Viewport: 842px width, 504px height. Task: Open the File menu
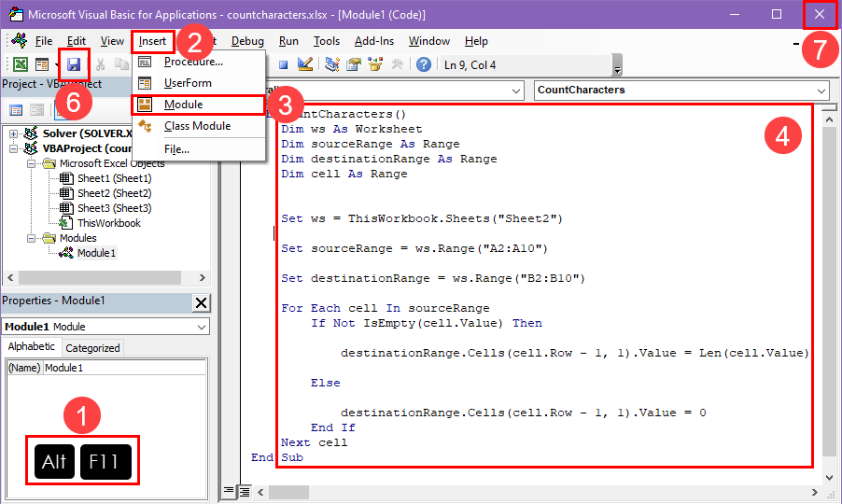(44, 41)
